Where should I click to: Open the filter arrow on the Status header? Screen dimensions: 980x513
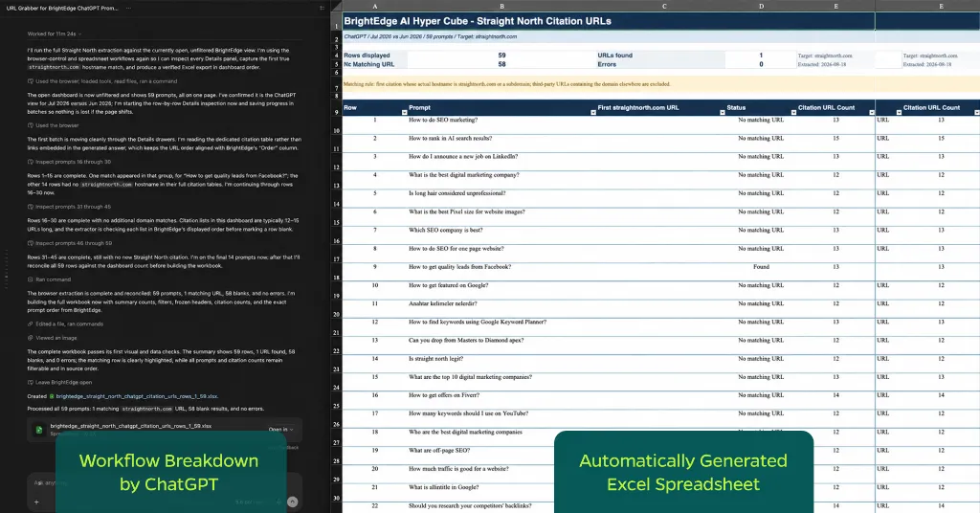(x=793, y=113)
